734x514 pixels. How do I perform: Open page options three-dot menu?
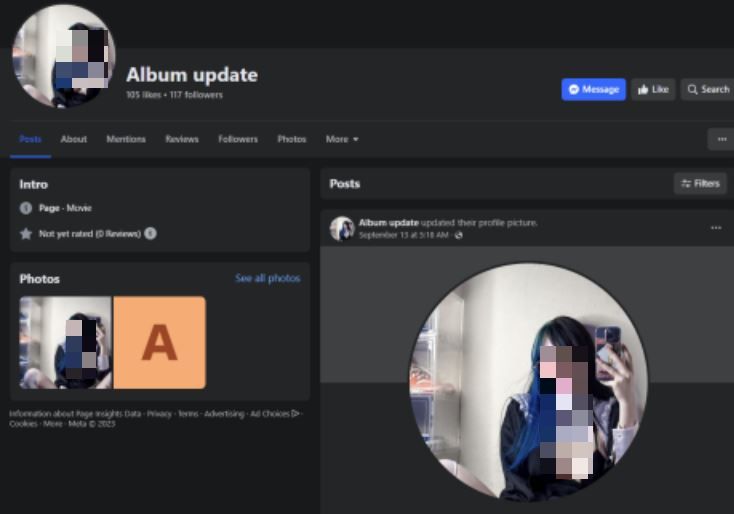point(721,140)
